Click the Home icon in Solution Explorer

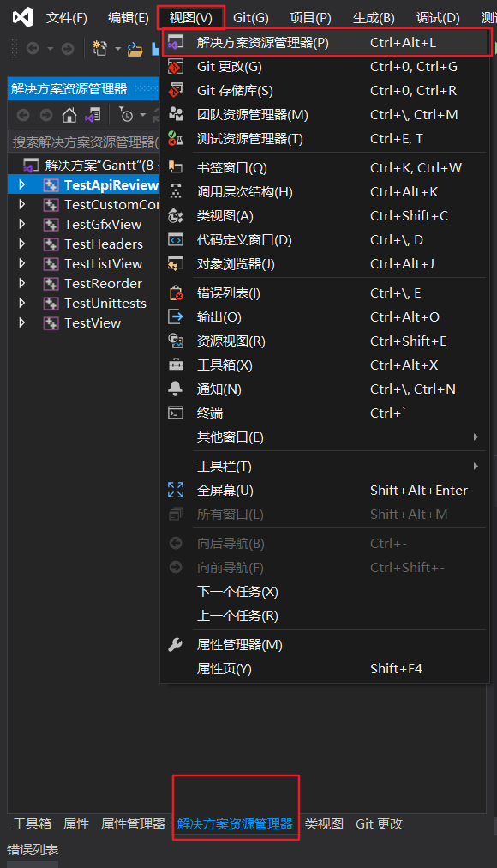point(69,115)
